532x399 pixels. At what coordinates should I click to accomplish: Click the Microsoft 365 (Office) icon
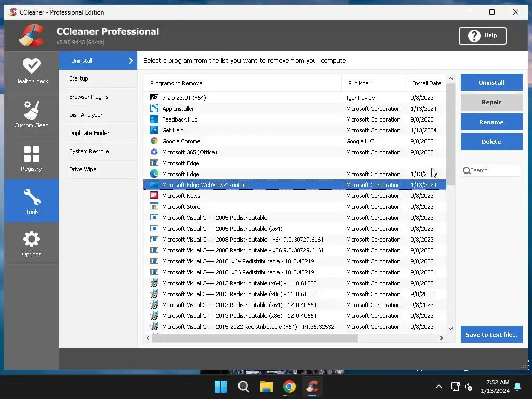pyautogui.click(x=154, y=152)
